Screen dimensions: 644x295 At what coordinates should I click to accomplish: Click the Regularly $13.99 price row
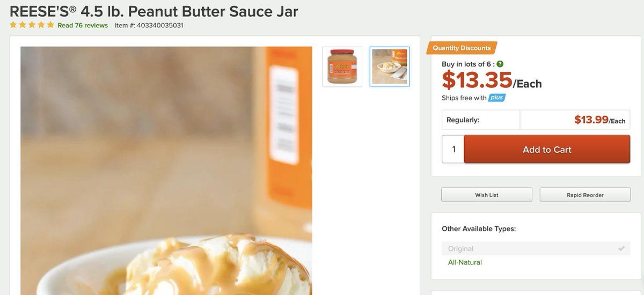pyautogui.click(x=536, y=120)
